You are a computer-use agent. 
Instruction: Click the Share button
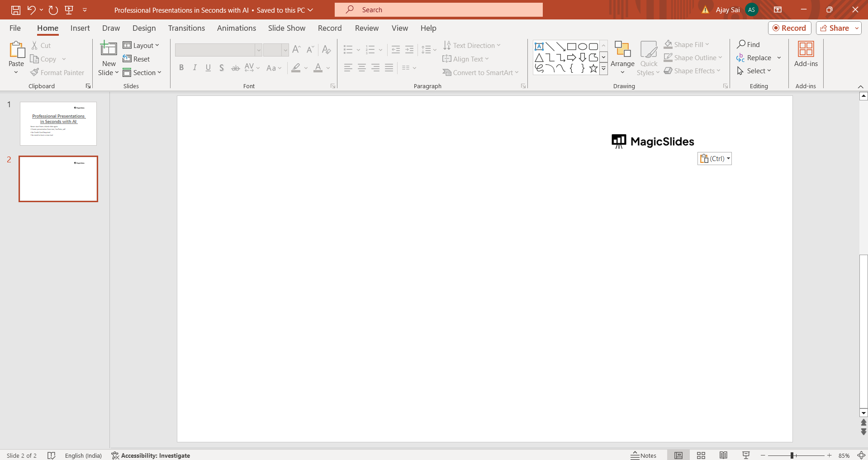pos(835,28)
